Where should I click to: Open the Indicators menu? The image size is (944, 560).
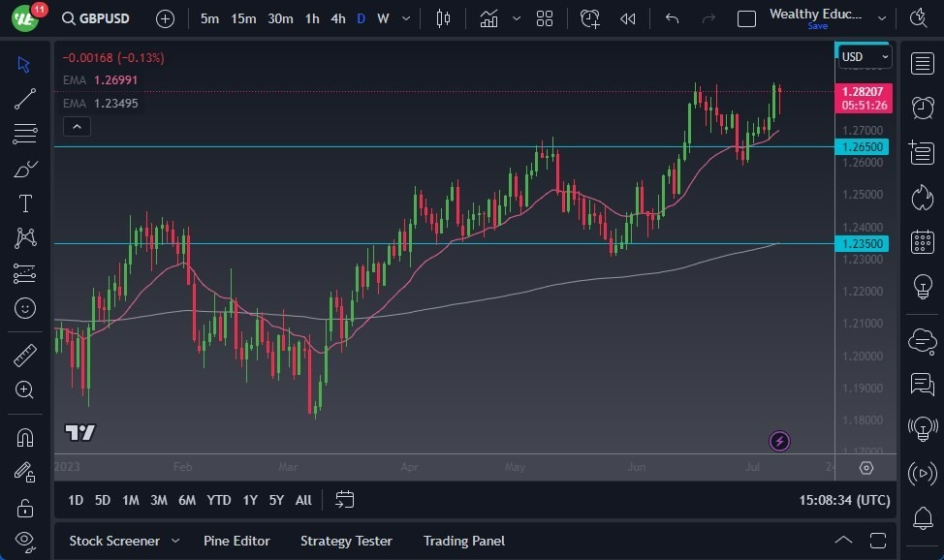pyautogui.click(x=489, y=17)
